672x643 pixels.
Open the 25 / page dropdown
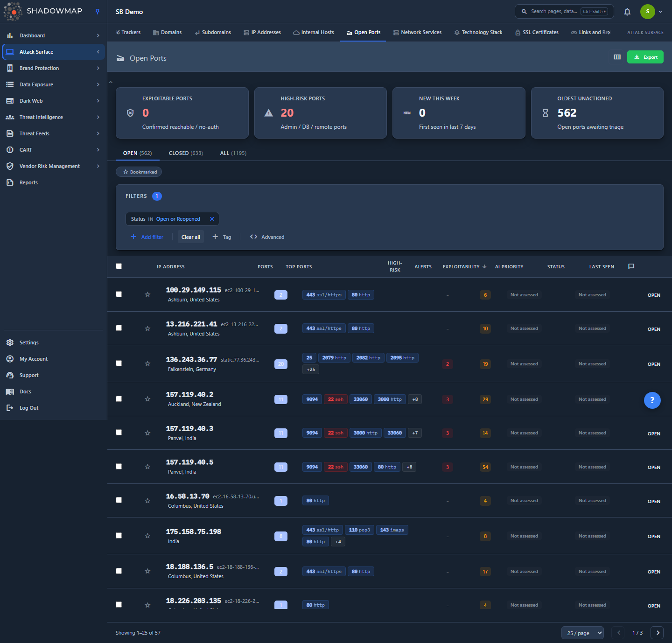tap(582, 633)
